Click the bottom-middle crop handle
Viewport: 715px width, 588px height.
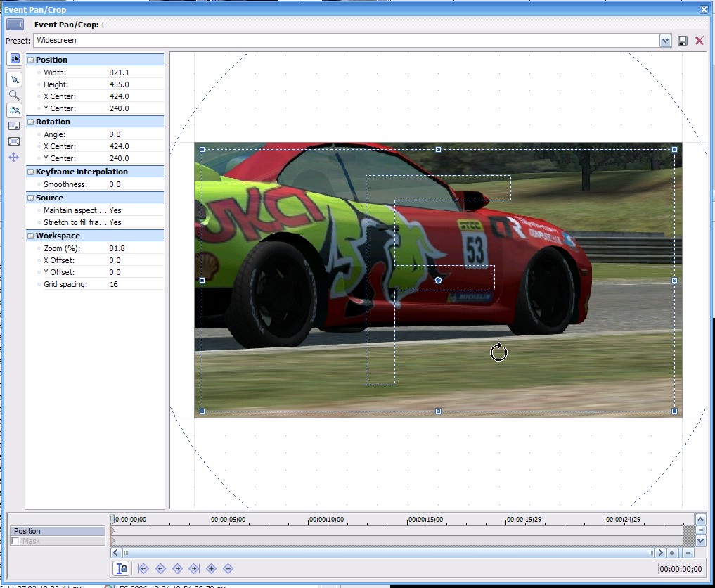(438, 411)
